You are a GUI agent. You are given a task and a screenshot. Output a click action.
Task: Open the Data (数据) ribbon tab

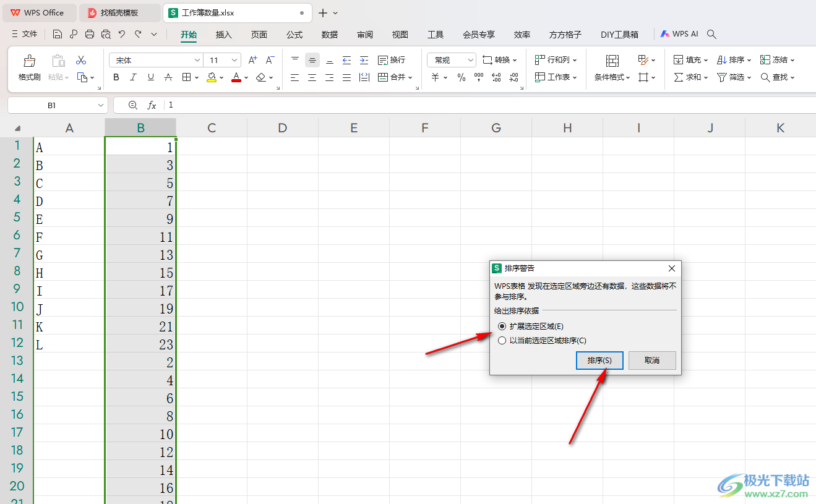click(x=330, y=35)
